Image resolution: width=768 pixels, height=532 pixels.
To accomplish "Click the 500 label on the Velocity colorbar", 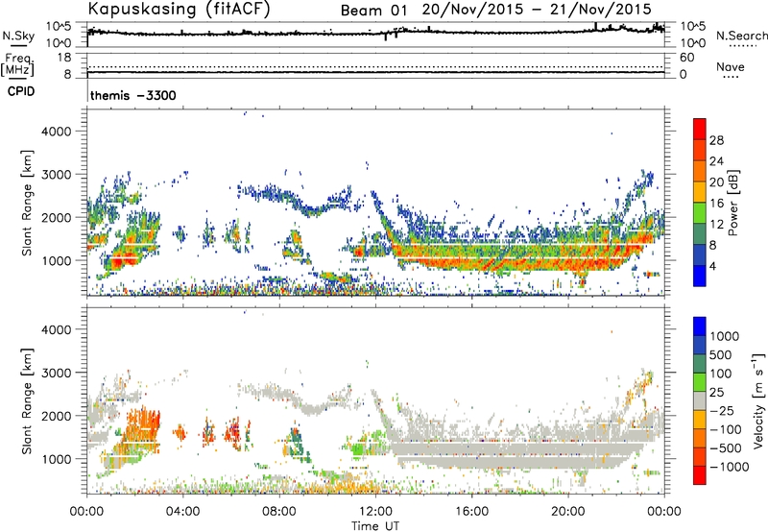I will pos(721,355).
